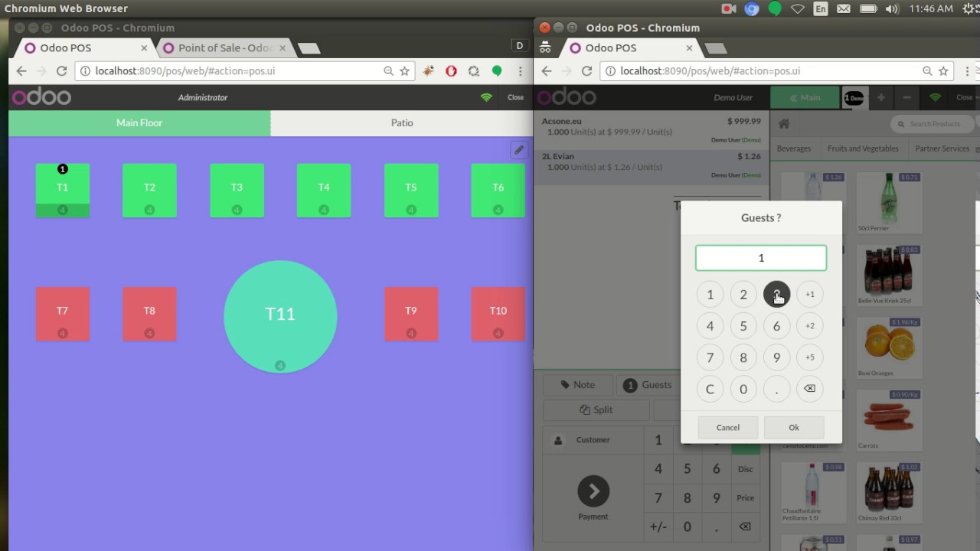
Task: Select the Main Floor tab
Action: coord(139,122)
